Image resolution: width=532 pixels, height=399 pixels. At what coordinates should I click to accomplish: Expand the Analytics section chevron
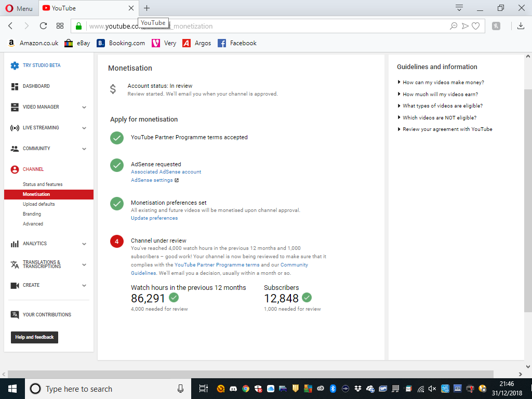pos(84,244)
